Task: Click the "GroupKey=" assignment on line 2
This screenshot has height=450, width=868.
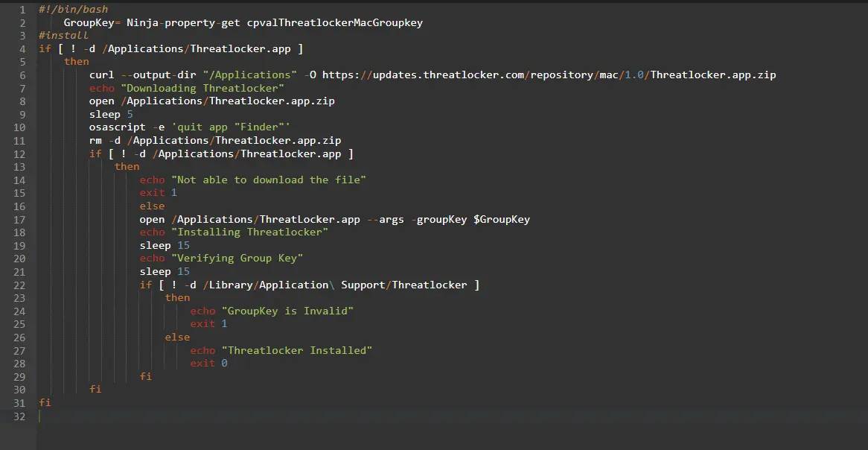Action: click(x=92, y=22)
